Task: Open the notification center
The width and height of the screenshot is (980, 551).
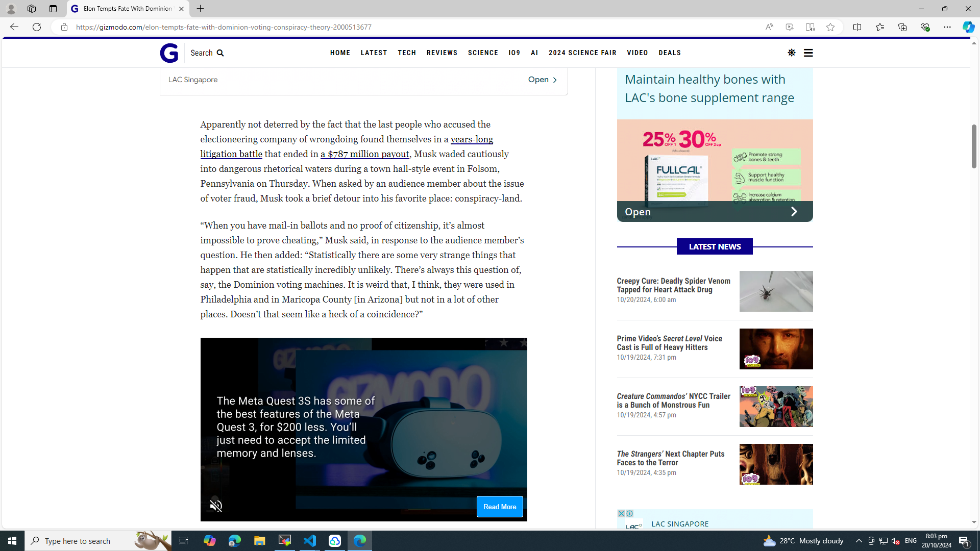Action: [x=964, y=541]
